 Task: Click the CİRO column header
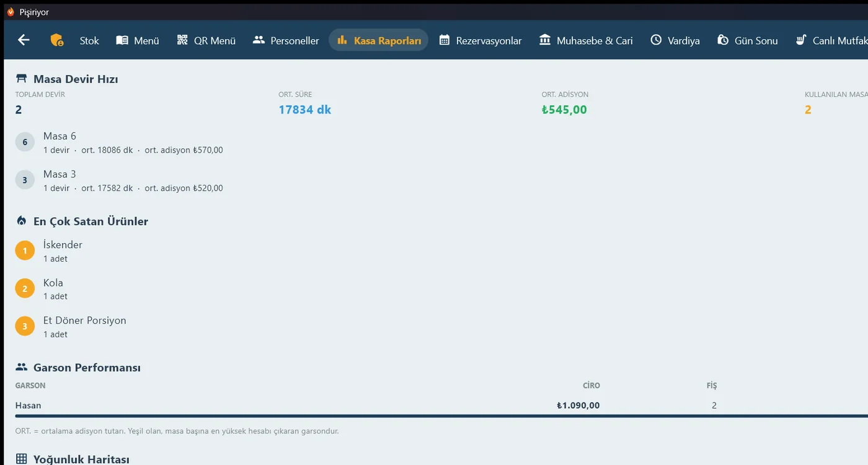(591, 386)
